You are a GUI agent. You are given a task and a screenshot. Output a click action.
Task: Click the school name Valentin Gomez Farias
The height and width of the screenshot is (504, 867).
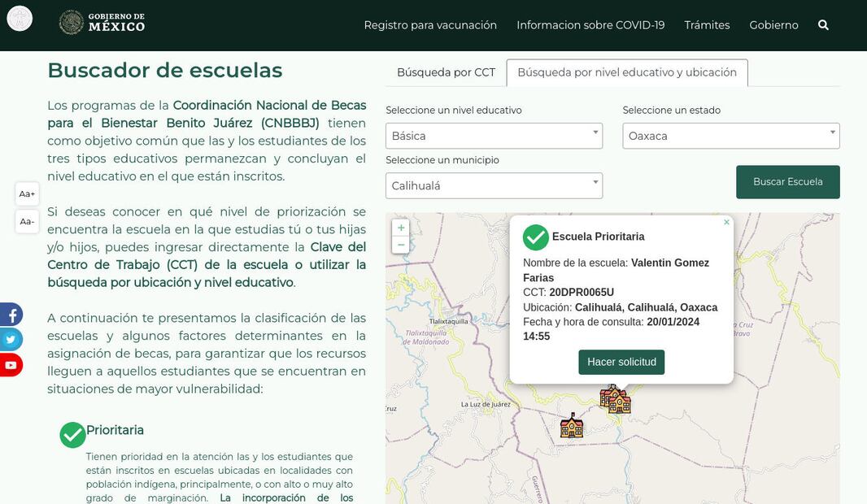[x=616, y=270]
